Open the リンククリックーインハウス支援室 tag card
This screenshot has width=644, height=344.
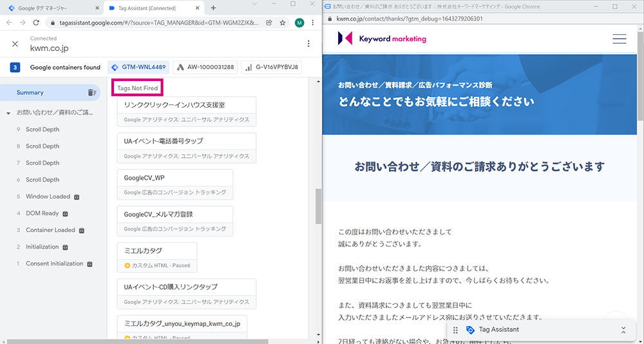tap(187, 111)
